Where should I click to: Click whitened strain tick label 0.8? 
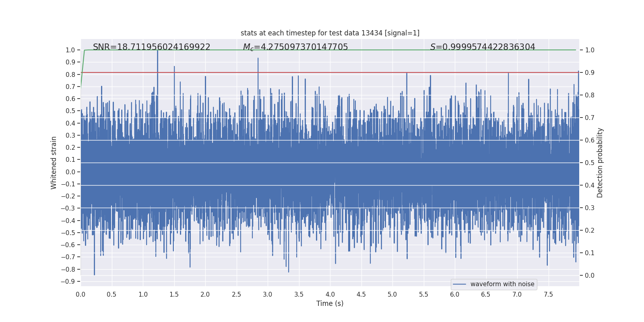tap(70, 74)
